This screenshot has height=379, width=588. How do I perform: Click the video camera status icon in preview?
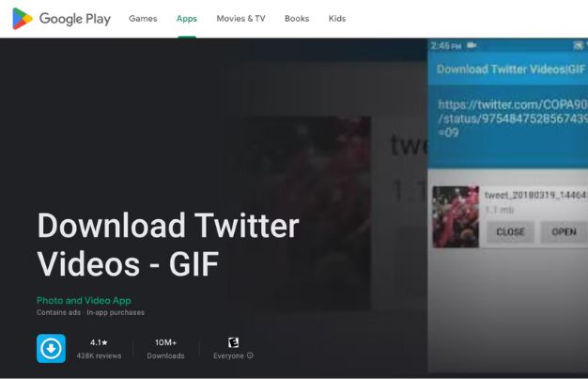pyautogui.click(x=472, y=45)
